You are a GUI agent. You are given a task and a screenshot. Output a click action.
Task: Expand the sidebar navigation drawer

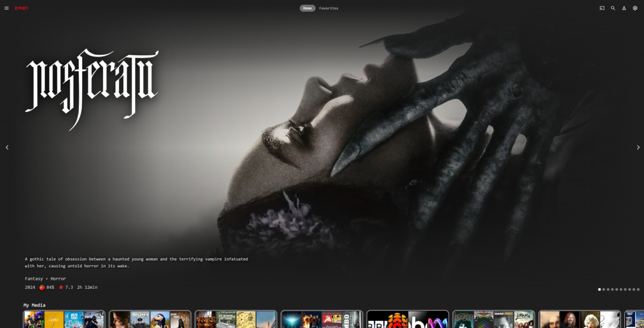pyautogui.click(x=6, y=8)
